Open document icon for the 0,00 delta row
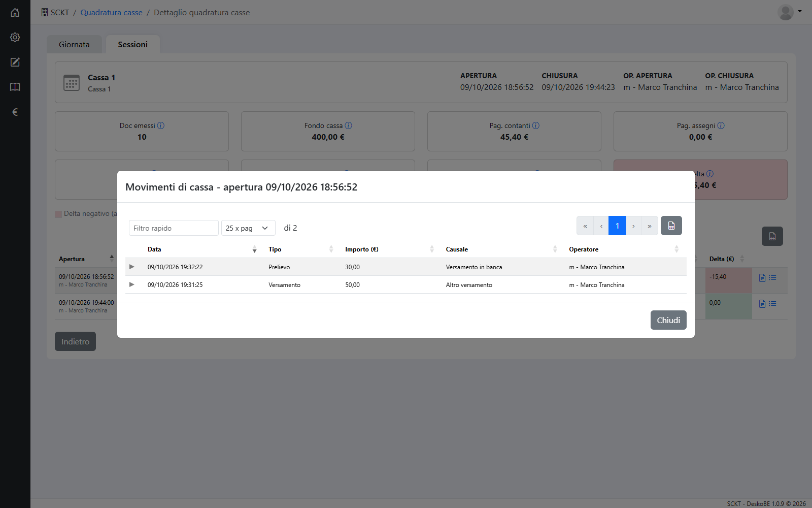 tap(762, 304)
